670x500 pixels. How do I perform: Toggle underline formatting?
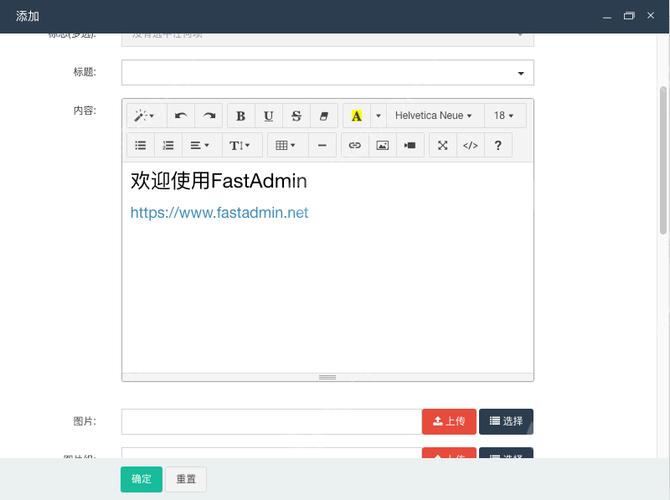coord(268,116)
